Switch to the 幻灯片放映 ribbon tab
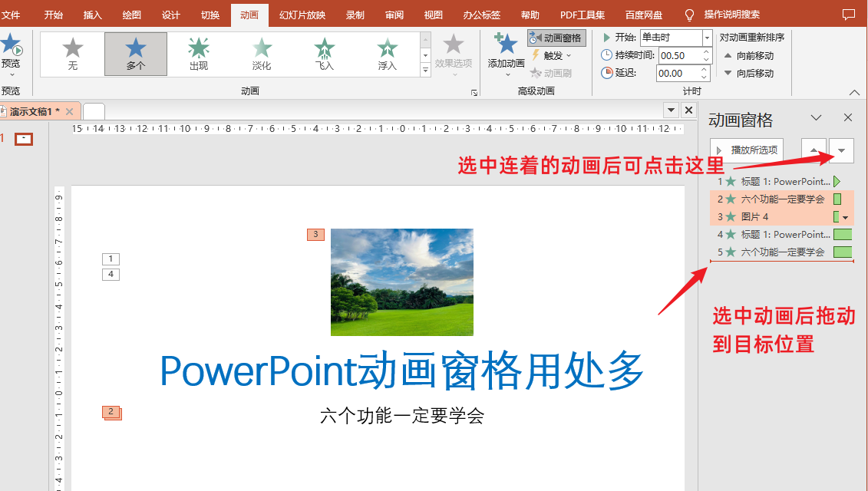 point(302,15)
